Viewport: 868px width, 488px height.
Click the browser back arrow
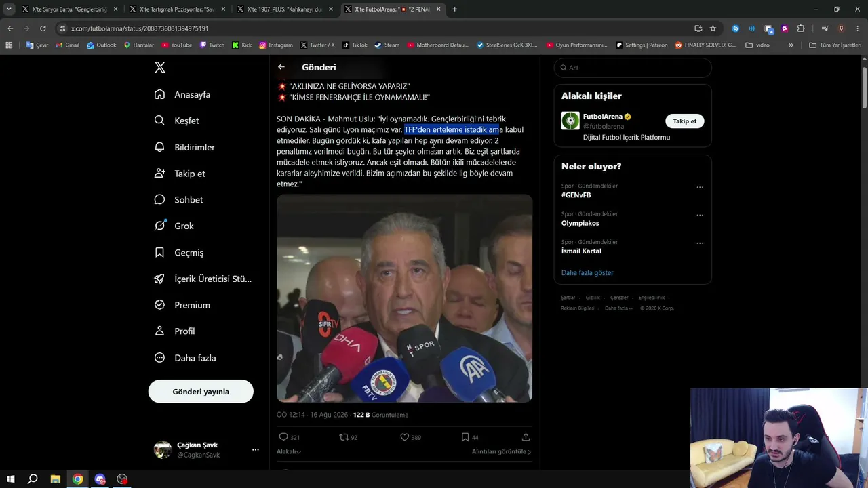pos(10,28)
